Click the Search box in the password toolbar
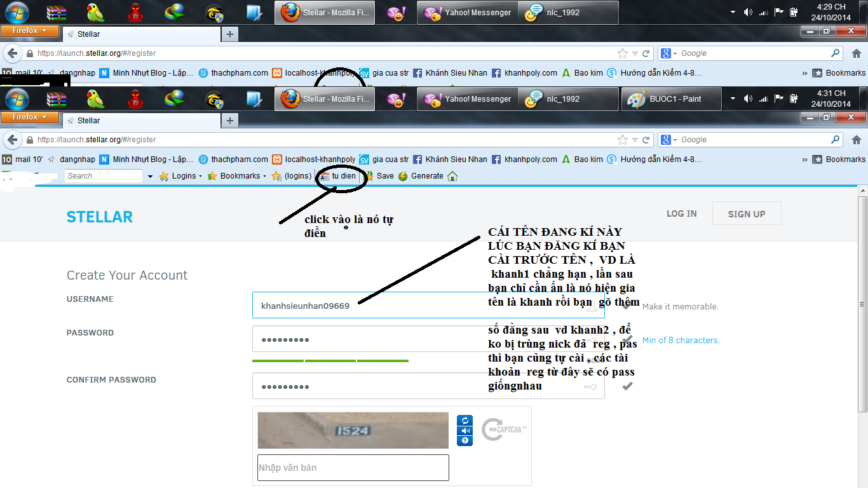 coord(104,176)
